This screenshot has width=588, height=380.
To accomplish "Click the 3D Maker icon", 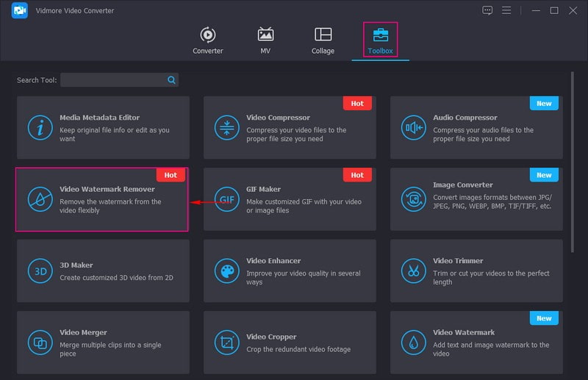I will [x=40, y=270].
